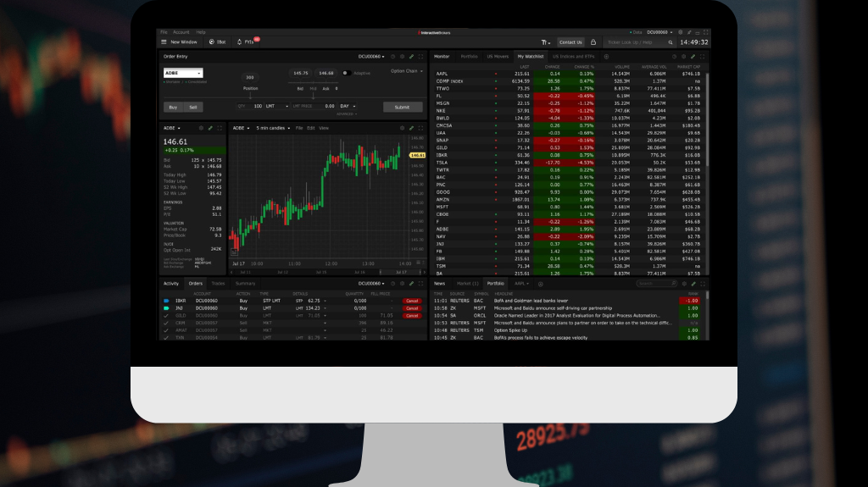
Task: Click the Buy button
Action: [x=173, y=108]
